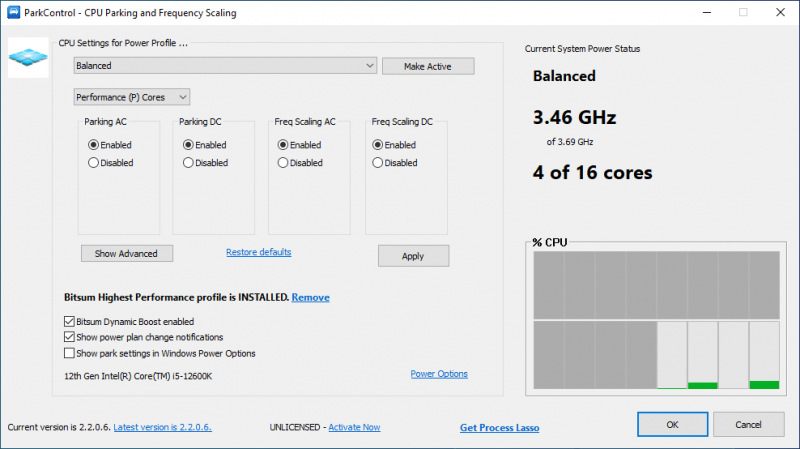Click the Cancel button
Viewport: 800px width, 449px height.
click(x=748, y=425)
